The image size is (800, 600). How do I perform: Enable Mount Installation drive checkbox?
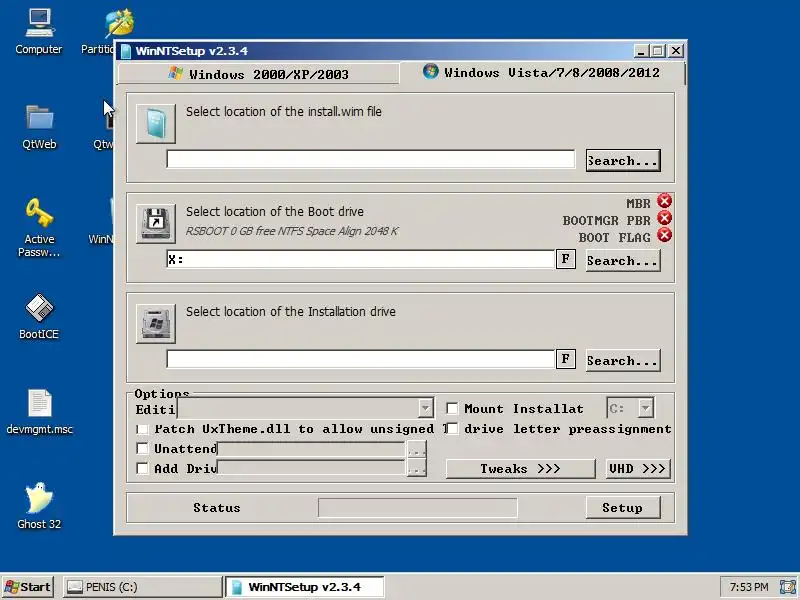(x=452, y=409)
